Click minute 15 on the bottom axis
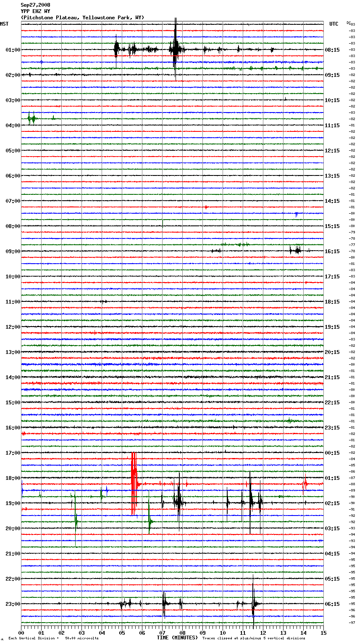This screenshot has width=357, height=644. pyautogui.click(x=323, y=633)
